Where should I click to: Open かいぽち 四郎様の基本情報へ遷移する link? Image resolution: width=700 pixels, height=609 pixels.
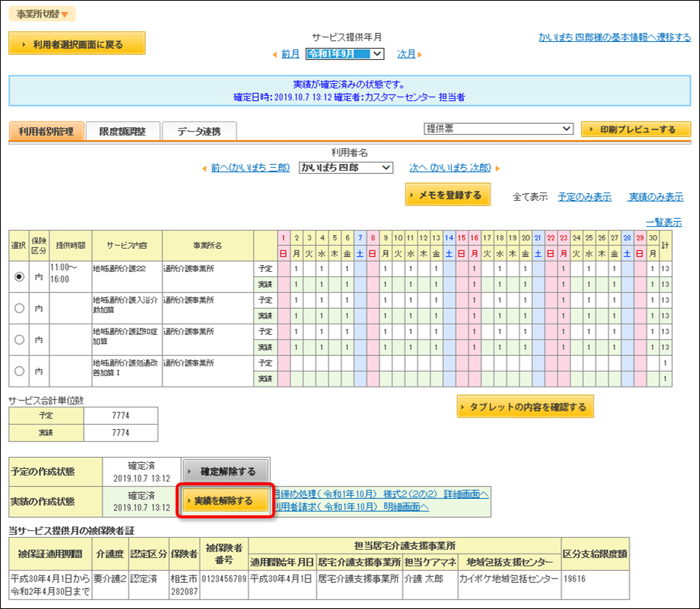pos(615,37)
